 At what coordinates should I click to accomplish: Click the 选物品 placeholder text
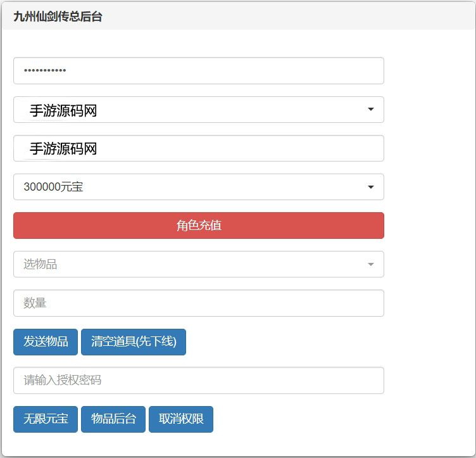pos(41,264)
